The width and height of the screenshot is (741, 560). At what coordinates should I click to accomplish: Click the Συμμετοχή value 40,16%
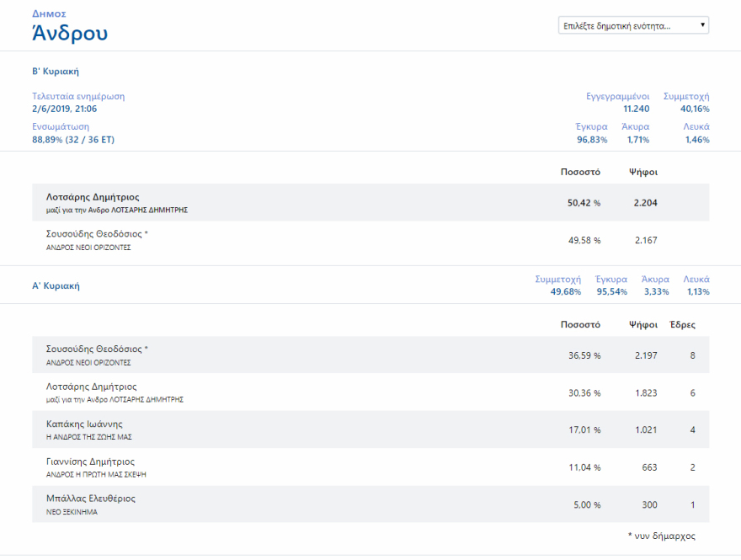(695, 109)
